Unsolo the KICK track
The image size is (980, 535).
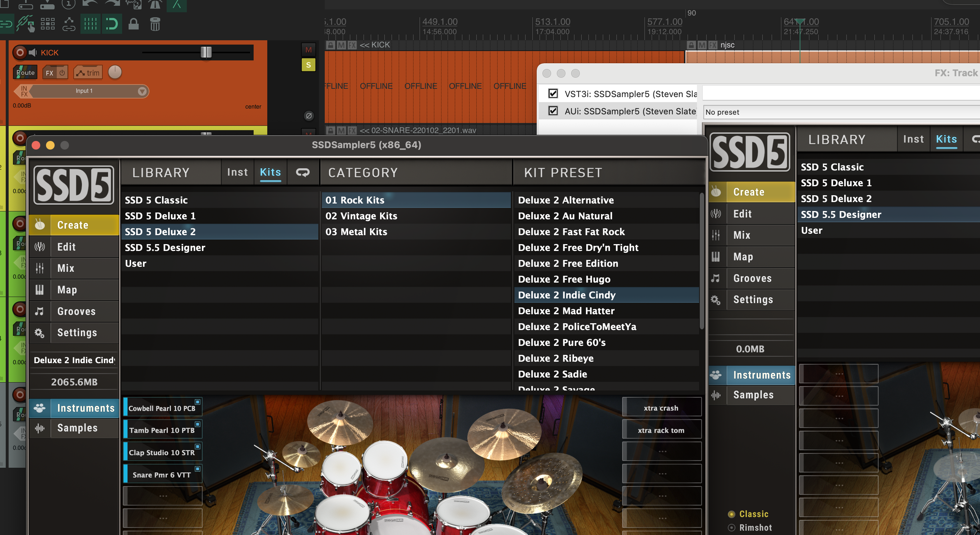coord(308,65)
